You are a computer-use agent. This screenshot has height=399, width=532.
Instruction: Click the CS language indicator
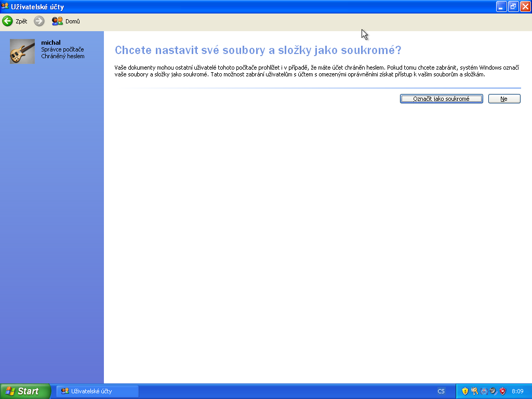pyautogui.click(x=441, y=391)
